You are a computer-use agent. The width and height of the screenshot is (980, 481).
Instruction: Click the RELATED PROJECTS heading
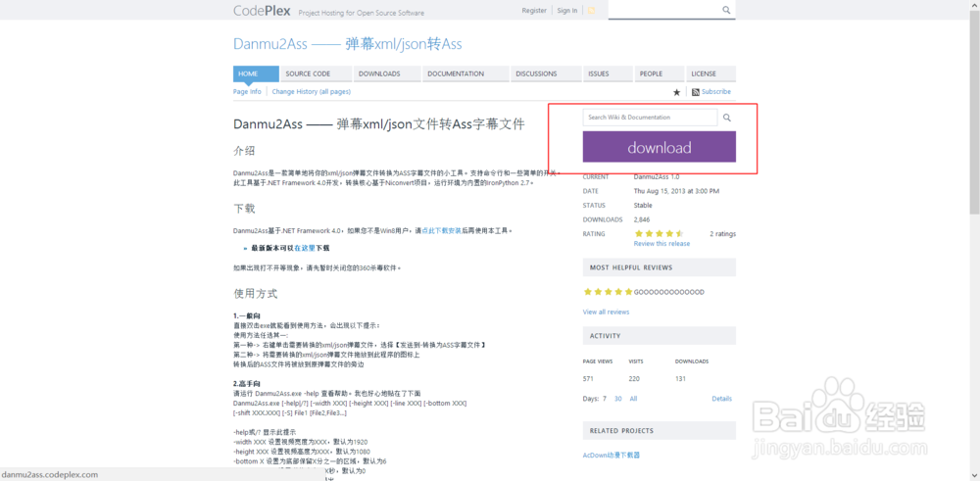(x=622, y=431)
